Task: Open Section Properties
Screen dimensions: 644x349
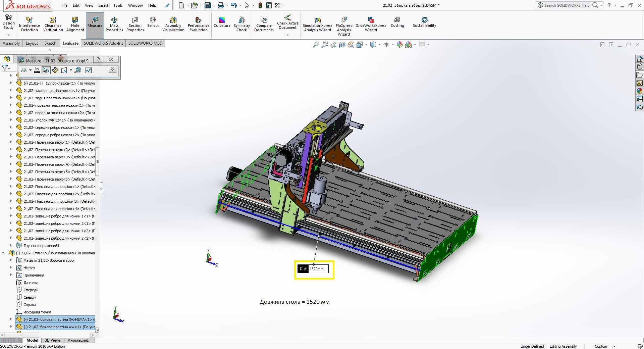Action: pos(135,24)
